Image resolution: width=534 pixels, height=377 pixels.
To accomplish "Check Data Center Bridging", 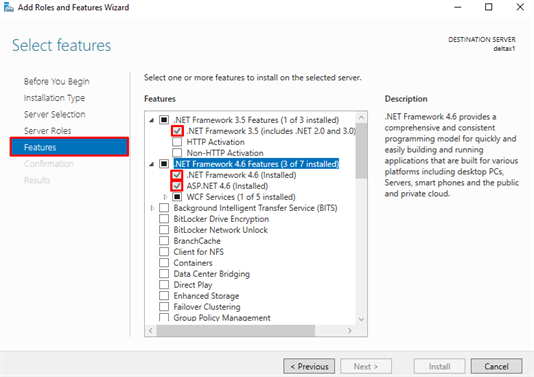I will coord(164,274).
